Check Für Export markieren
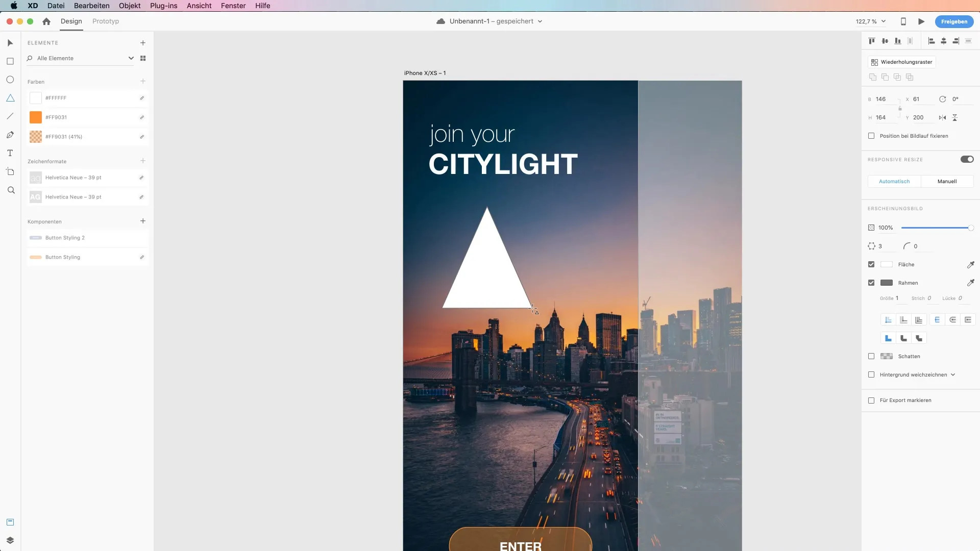This screenshot has width=980, height=551. (x=871, y=400)
